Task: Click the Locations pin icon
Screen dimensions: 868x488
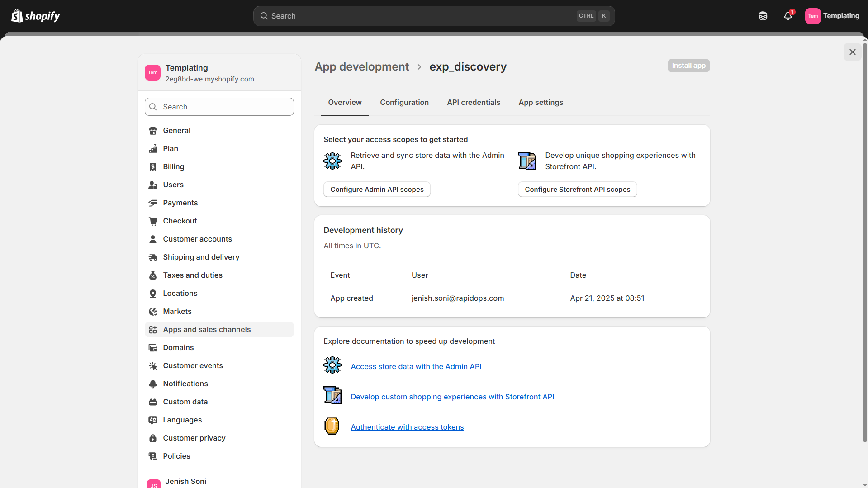Action: coord(153,294)
